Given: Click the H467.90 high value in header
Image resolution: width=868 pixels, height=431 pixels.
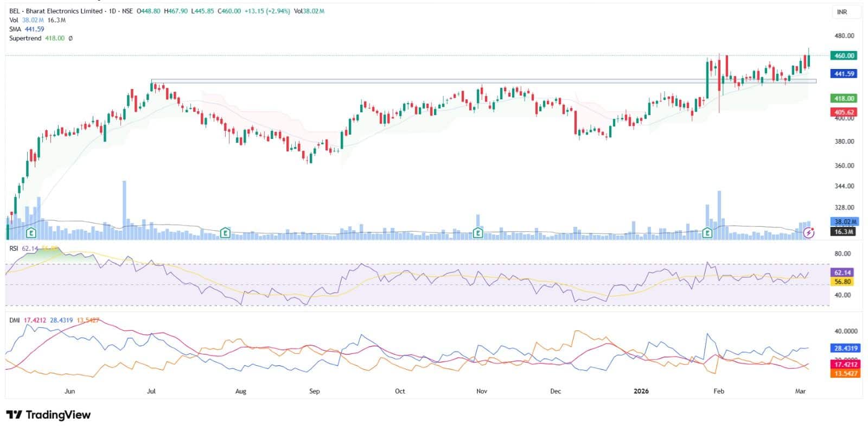Looking at the screenshot, I should pos(176,11).
